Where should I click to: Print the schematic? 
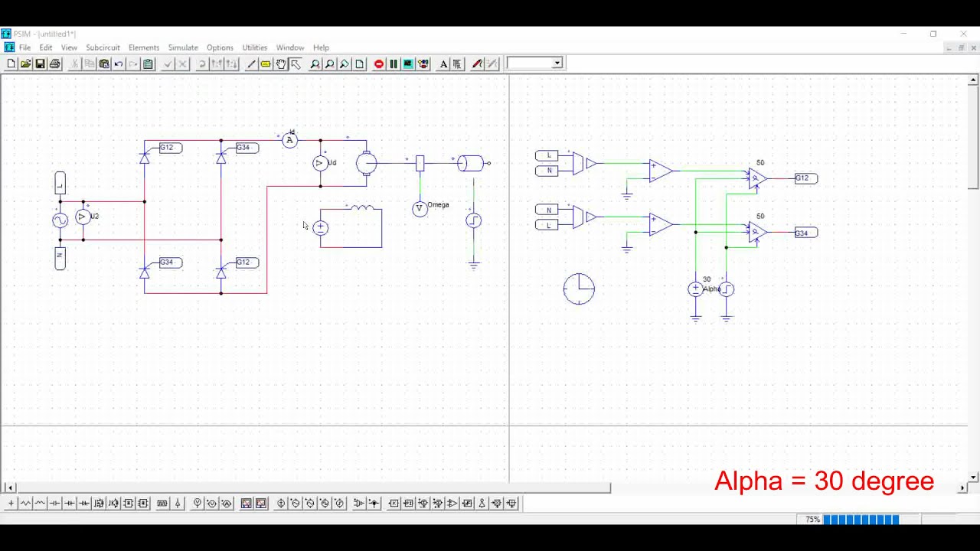coord(54,64)
